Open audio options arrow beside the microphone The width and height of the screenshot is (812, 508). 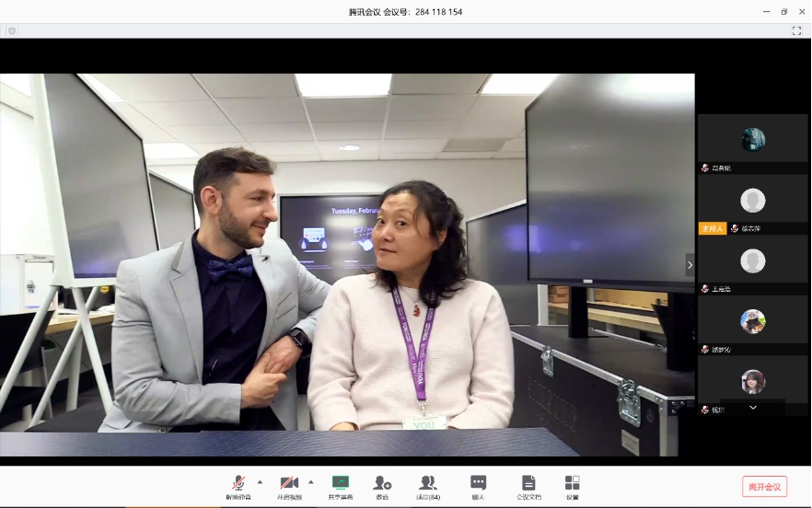coord(260,481)
